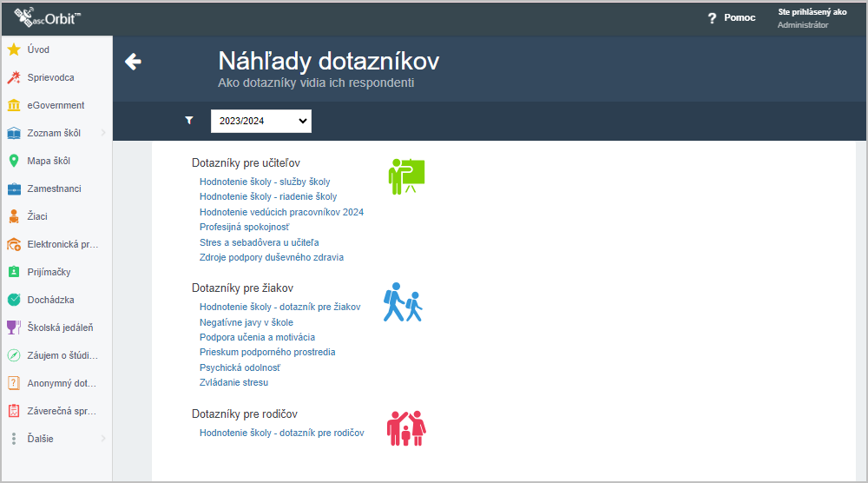
Task: Open Zdroje podpory duševného zdravia link
Action: coord(271,257)
